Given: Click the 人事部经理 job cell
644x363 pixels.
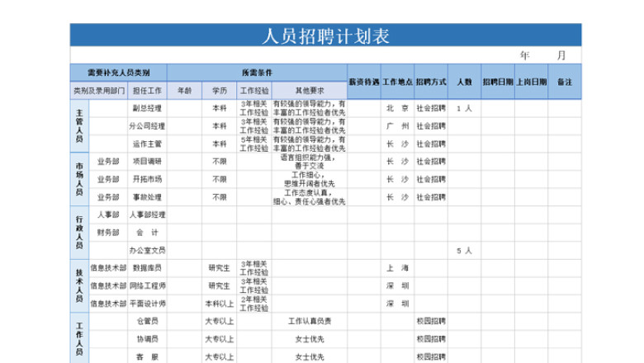Looking at the screenshot, I should point(147,215).
